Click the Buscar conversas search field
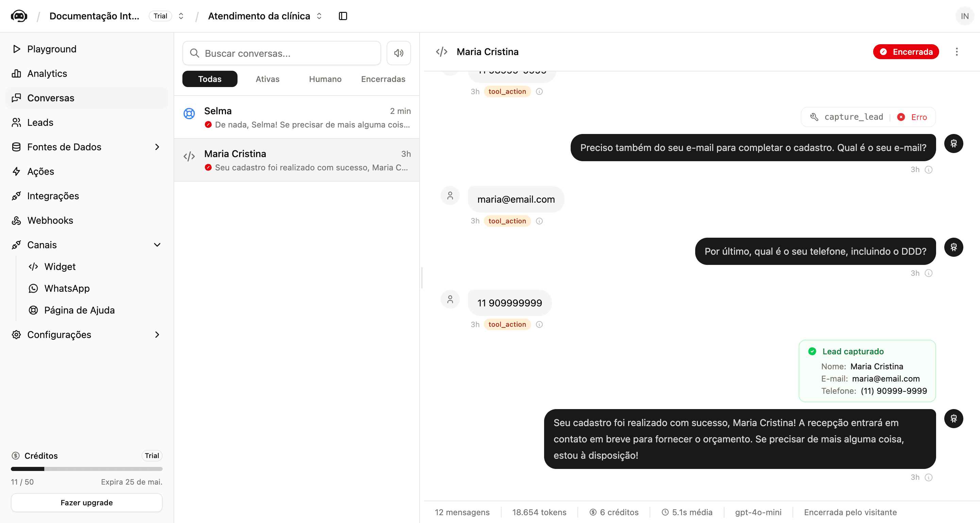Screen dimensions: 980x523 pos(281,53)
